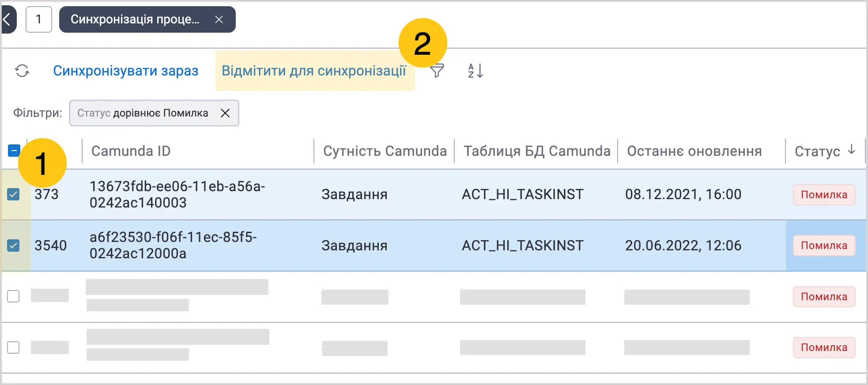Sort by the Camunda ID column header
Image resolution: width=868 pixels, height=385 pixels.
(131, 151)
